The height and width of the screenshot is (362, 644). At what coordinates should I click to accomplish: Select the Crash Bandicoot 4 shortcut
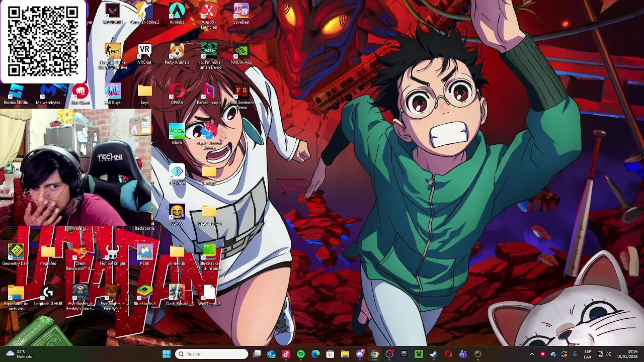80,257
